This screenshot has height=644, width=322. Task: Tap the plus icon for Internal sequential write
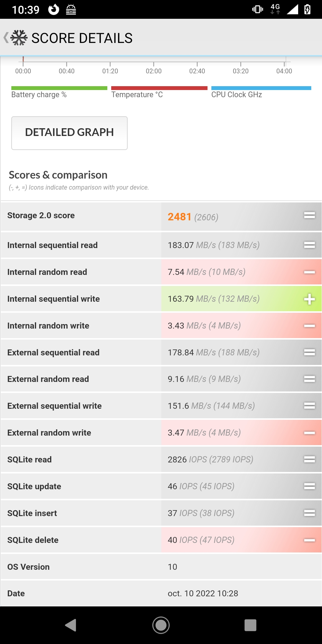click(x=309, y=299)
